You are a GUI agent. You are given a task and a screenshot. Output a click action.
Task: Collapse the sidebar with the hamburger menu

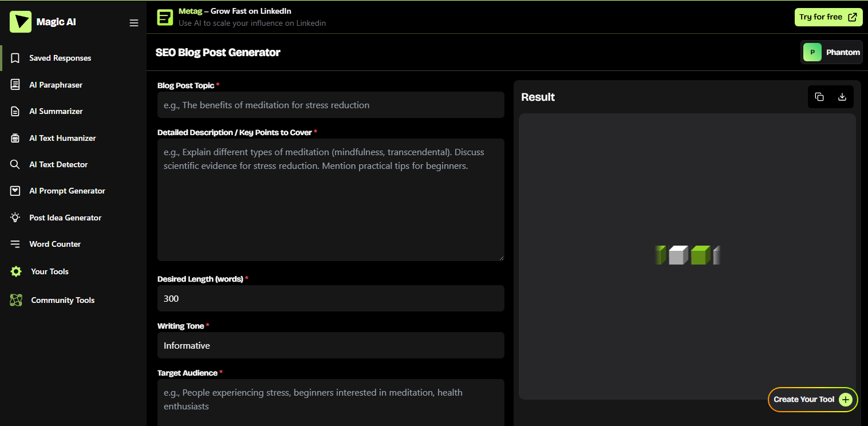(134, 23)
